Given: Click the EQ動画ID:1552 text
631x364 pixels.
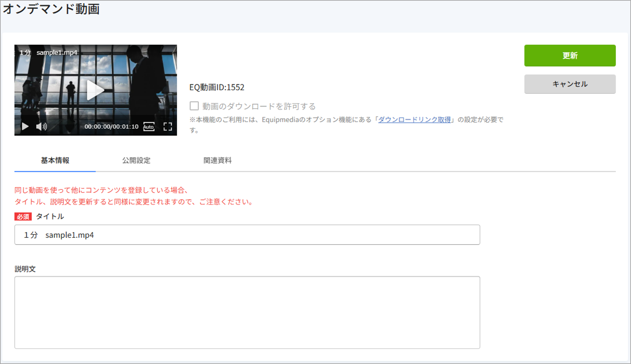Looking at the screenshot, I should click(x=217, y=87).
